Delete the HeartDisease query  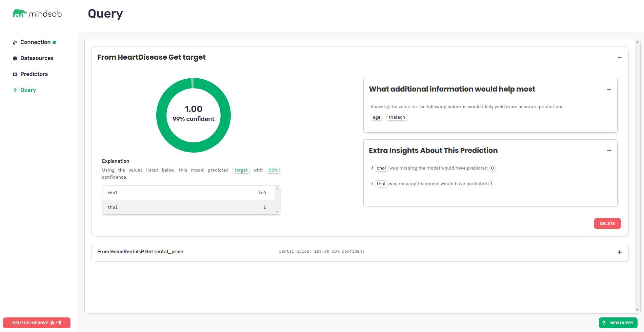click(607, 223)
